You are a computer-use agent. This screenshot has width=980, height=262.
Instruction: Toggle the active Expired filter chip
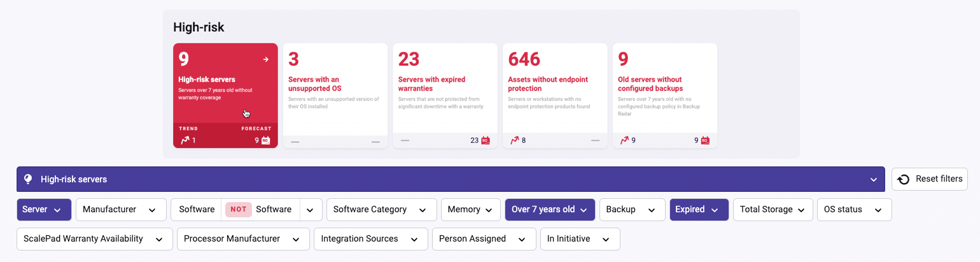coord(696,209)
